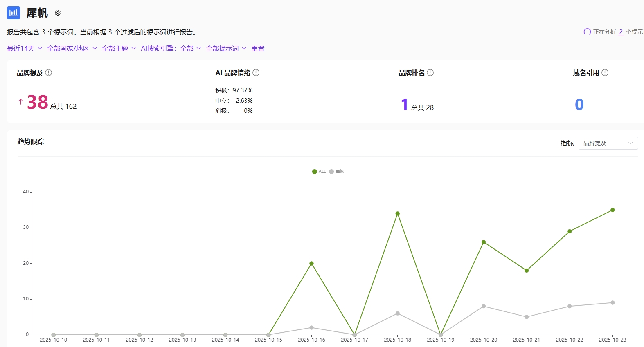The image size is (644, 347).
Task: Open the 全部提示词 prompt filter
Action: [226, 49]
